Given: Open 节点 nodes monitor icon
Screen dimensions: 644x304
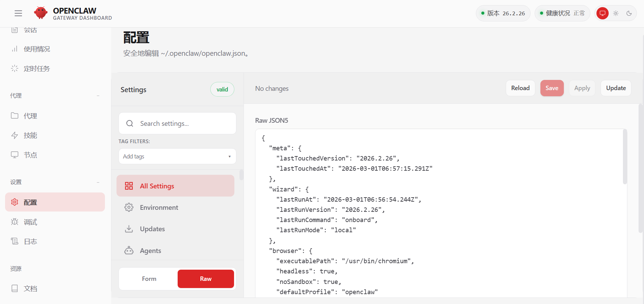Looking at the screenshot, I should 15,155.
